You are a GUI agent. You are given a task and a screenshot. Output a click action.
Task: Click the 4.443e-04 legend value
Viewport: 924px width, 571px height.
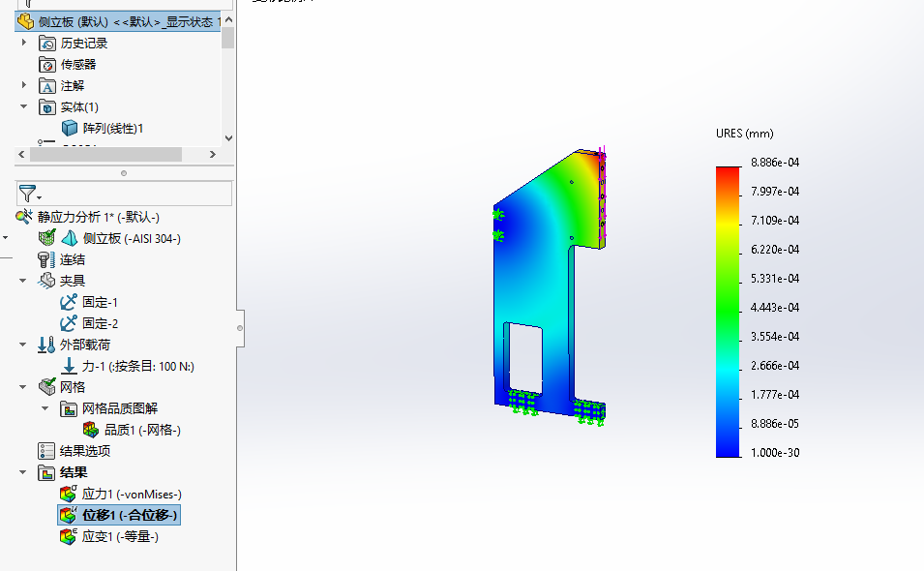point(775,308)
